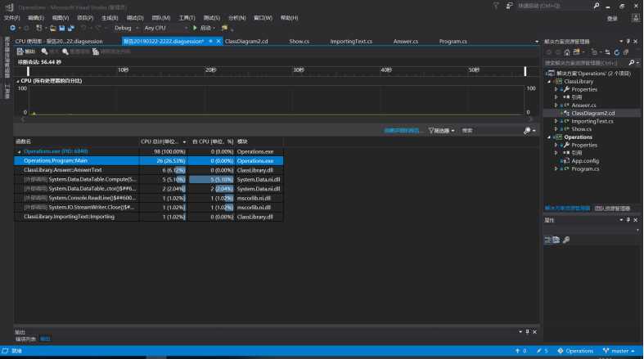Select Operations.Program::Main row
Viewport: 644px width, 359px height.
coord(149,161)
